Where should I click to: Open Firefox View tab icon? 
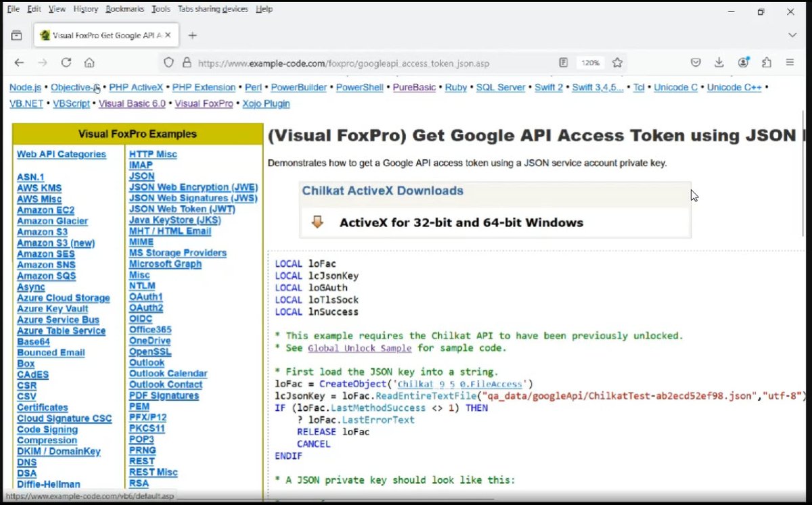[x=16, y=35]
